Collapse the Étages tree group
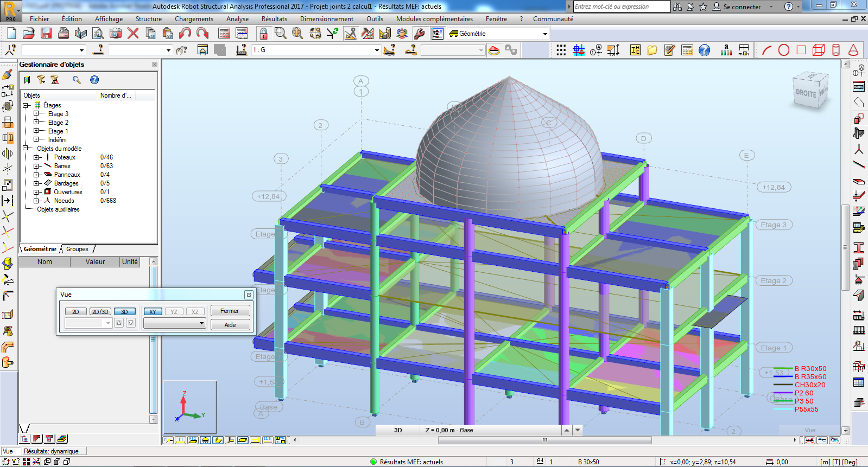The width and height of the screenshot is (868, 467). (x=26, y=105)
